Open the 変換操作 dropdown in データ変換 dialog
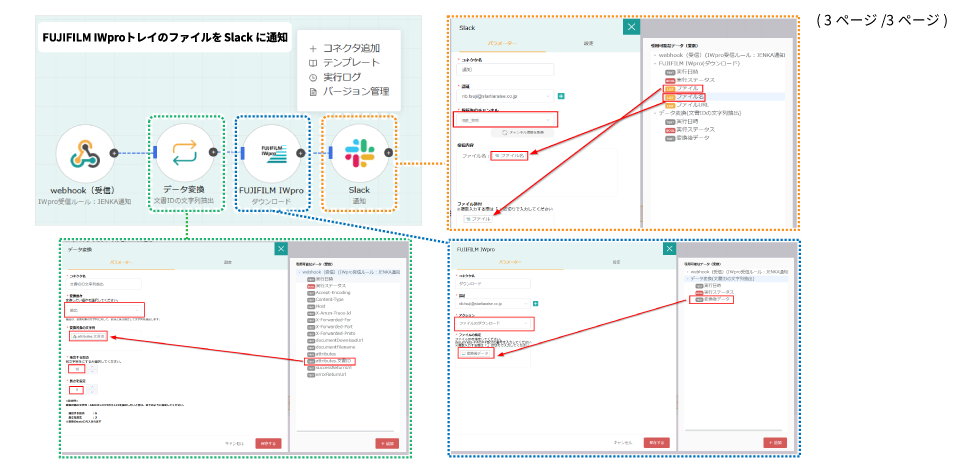960x475 pixels. click(x=104, y=310)
